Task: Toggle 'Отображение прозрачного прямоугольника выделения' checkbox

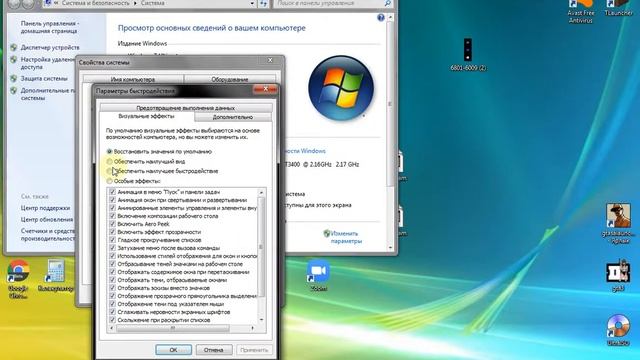Action: (x=113, y=296)
